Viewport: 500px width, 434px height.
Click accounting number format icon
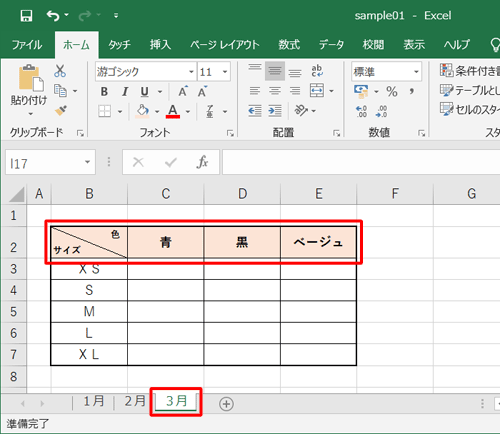click(361, 91)
